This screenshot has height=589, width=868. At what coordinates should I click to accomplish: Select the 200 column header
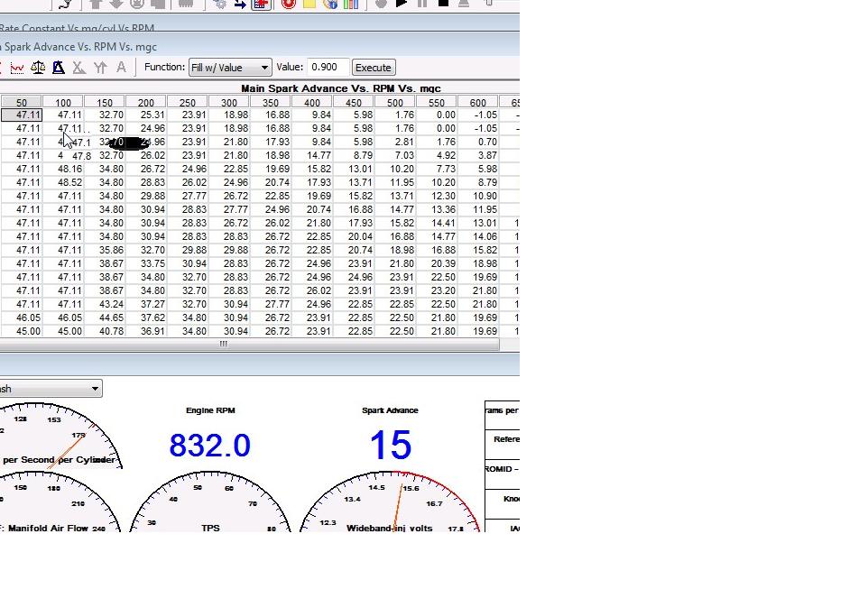(x=145, y=103)
